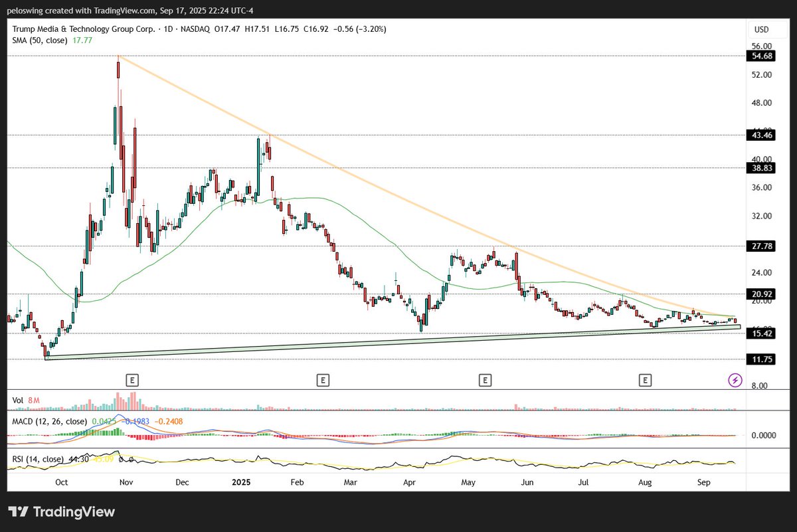Select the Vol indicator legend
This screenshot has height=532, width=797.
pyautogui.click(x=17, y=400)
